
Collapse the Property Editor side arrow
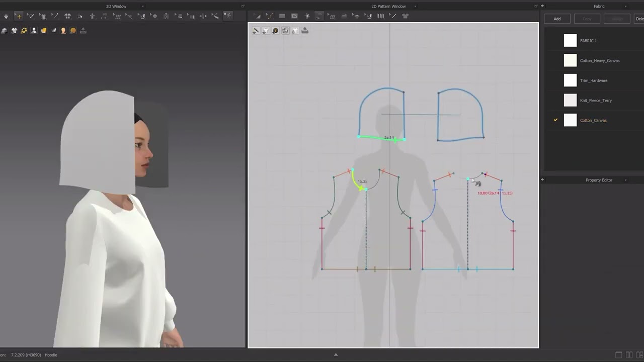click(x=542, y=179)
